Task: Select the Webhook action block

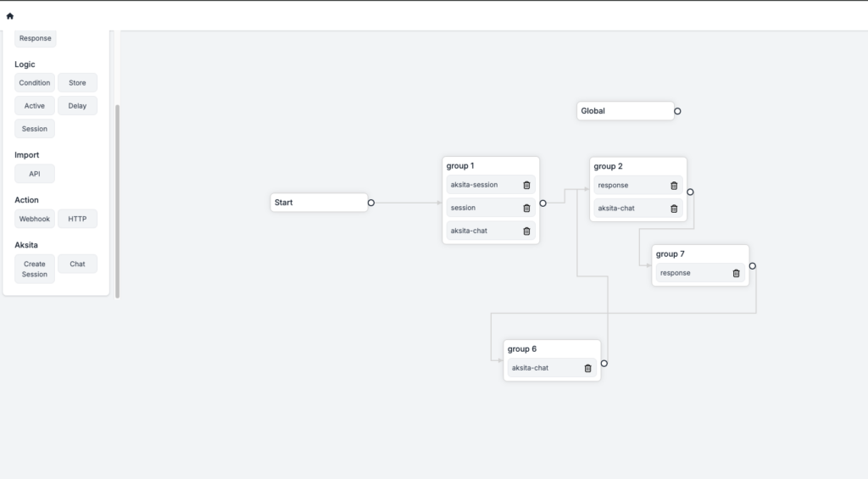Action: (x=35, y=219)
